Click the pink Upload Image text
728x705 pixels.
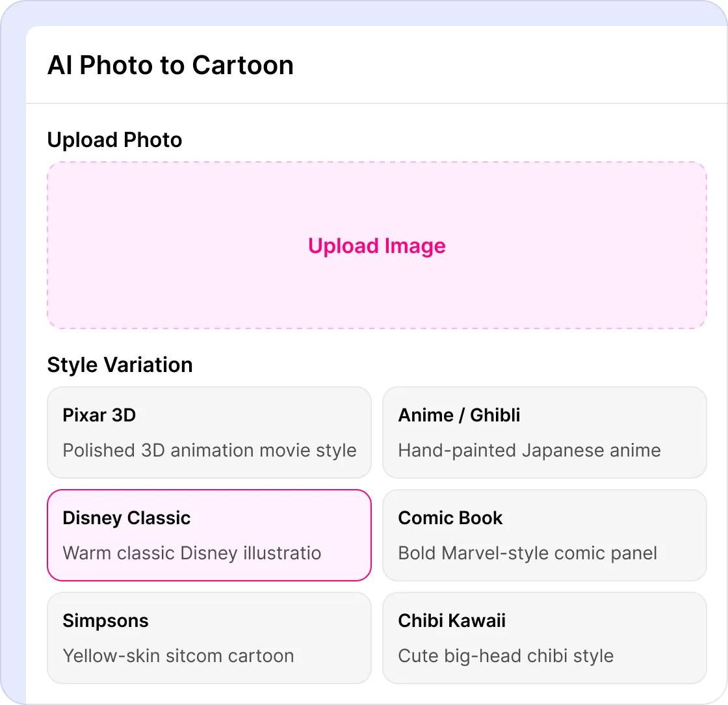(x=376, y=246)
